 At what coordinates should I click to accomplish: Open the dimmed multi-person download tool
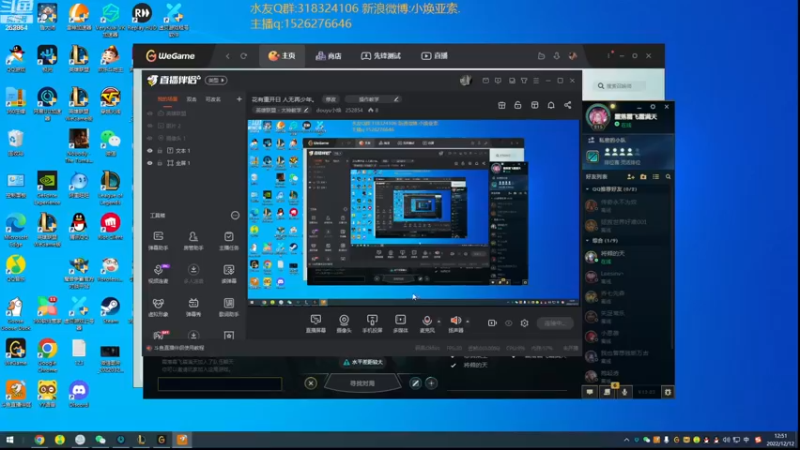tap(193, 273)
